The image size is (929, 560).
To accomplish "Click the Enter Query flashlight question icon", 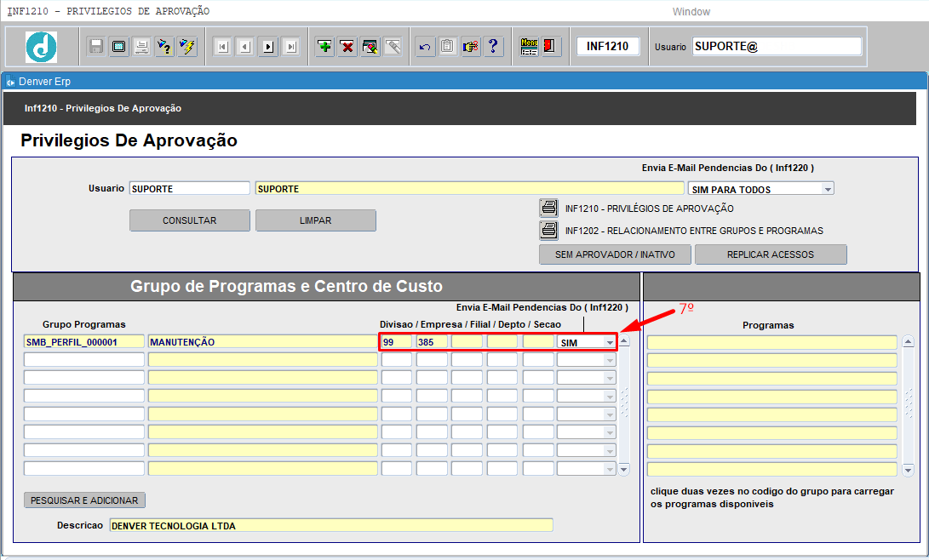I will coord(164,46).
